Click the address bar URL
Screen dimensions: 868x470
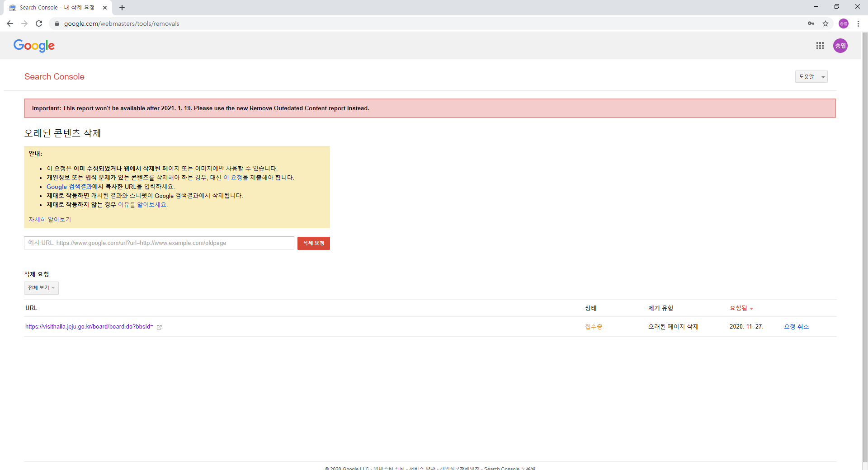(x=122, y=23)
